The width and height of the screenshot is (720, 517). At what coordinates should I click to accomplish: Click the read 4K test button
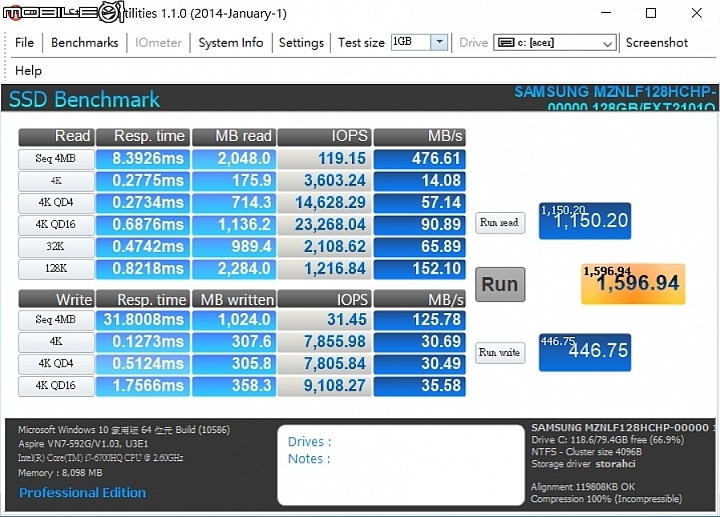[x=56, y=181]
